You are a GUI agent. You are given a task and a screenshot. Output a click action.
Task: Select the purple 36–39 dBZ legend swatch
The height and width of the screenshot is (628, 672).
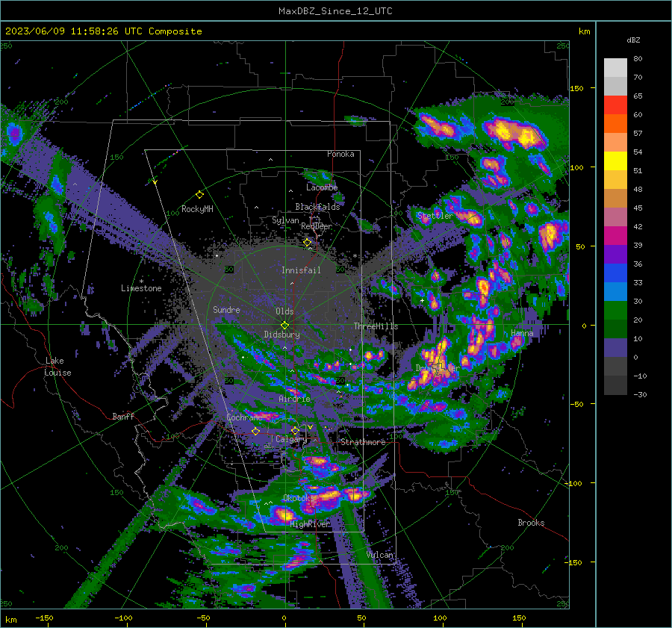(615, 254)
